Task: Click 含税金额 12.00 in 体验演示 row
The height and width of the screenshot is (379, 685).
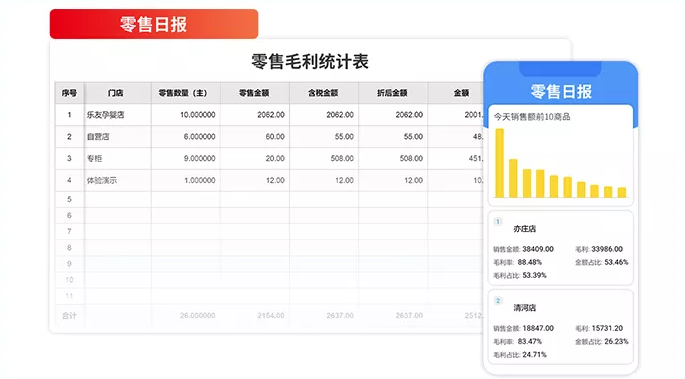Action: [344, 180]
